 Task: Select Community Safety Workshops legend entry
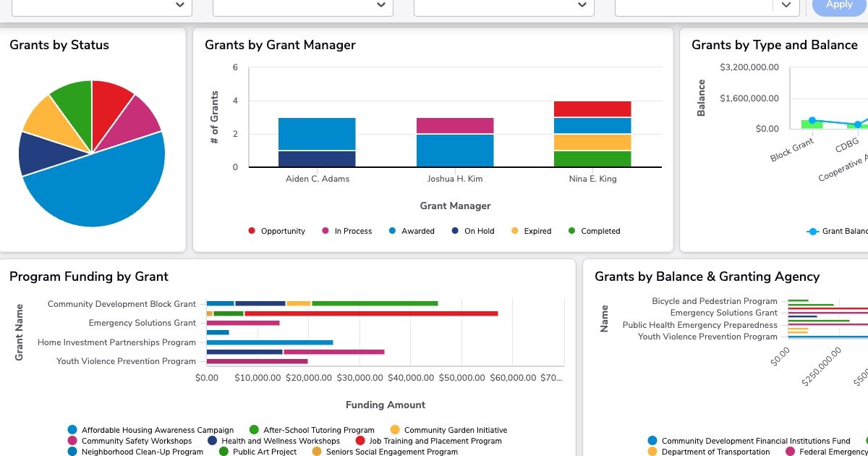129,441
